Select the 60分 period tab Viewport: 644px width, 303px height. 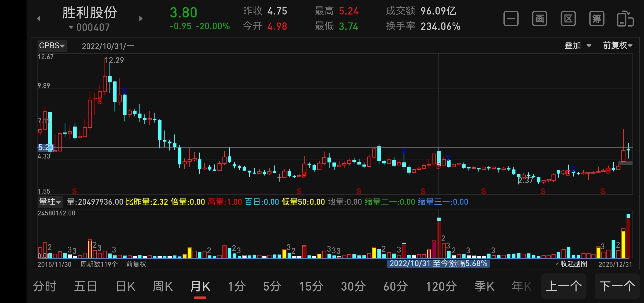(x=396, y=286)
